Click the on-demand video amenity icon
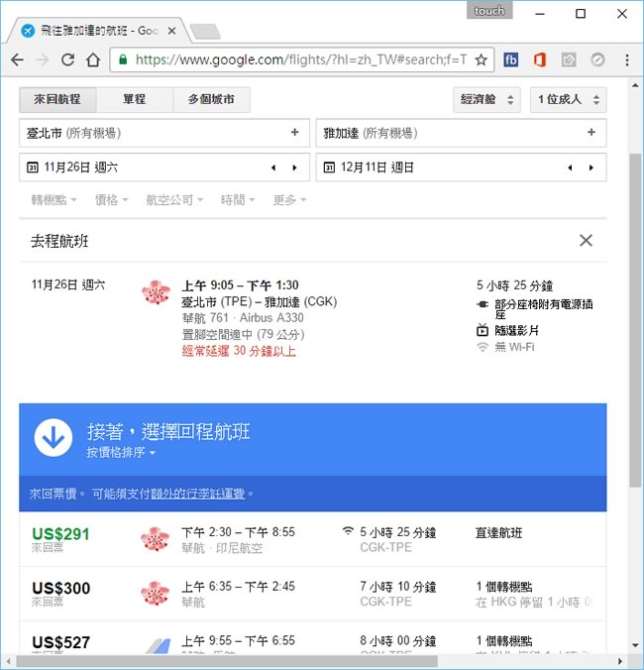This screenshot has height=670, width=644. [x=483, y=330]
